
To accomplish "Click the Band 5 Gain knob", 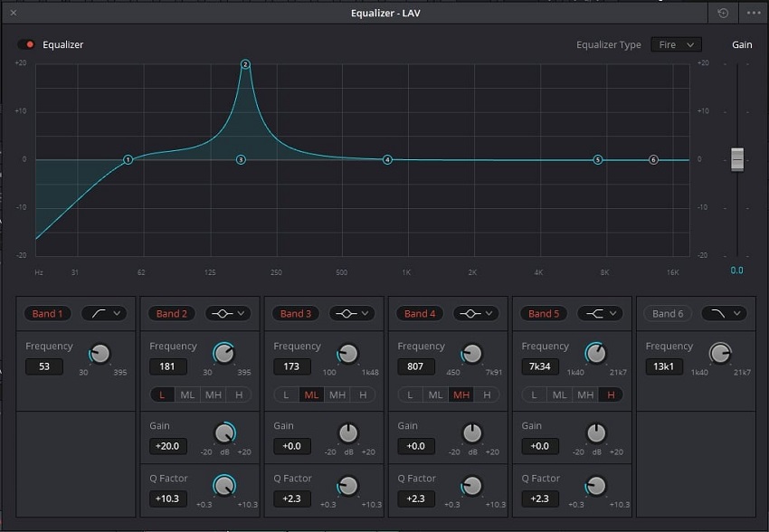I will 595,434.
